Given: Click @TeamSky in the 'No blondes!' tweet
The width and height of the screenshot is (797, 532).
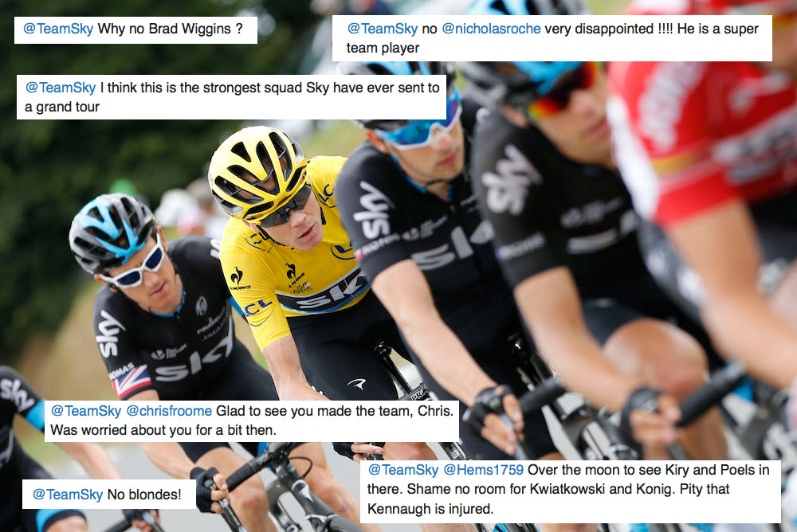Looking at the screenshot, I should click(x=68, y=495).
